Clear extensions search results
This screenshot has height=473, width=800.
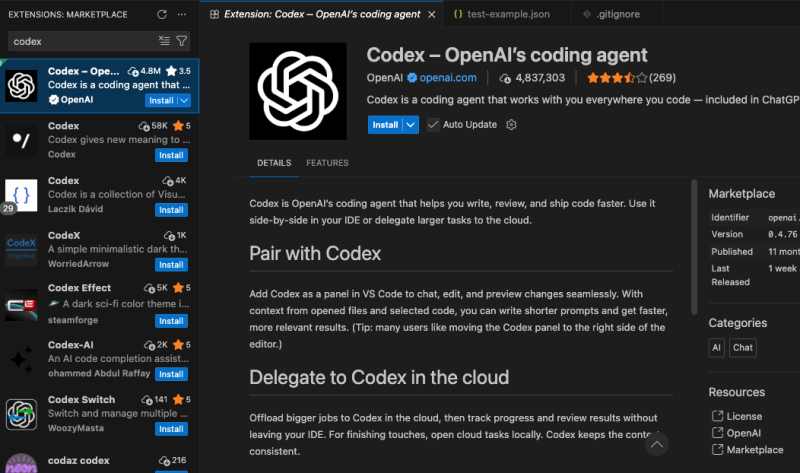(164, 41)
